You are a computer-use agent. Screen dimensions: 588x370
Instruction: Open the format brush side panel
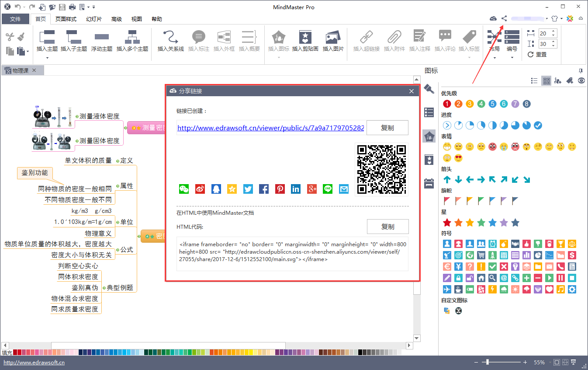[x=429, y=89]
